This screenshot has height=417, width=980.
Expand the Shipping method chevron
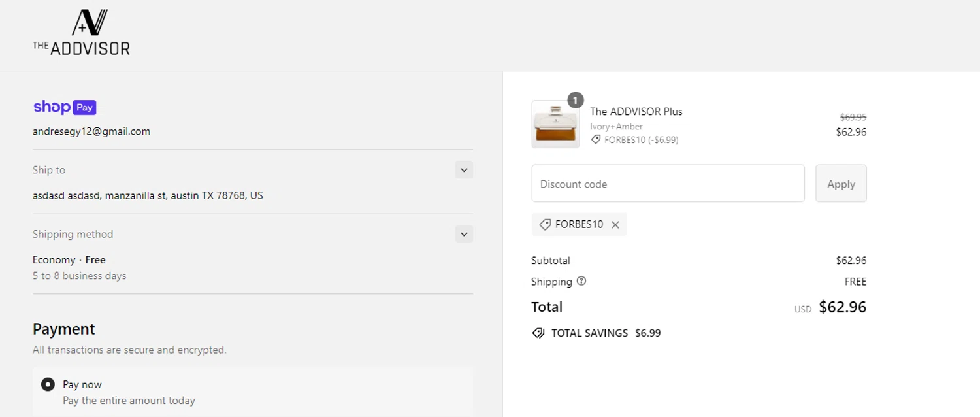tap(464, 234)
